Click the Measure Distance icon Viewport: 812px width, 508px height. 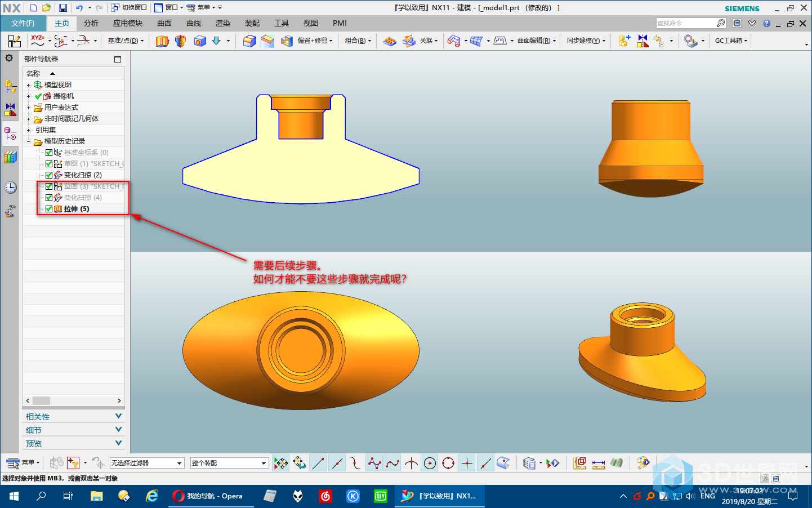598,463
